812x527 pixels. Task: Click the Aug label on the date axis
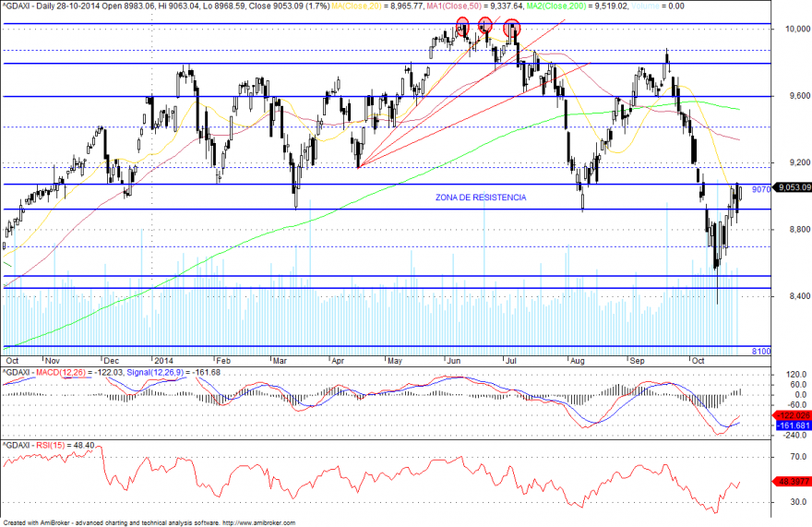(577, 361)
